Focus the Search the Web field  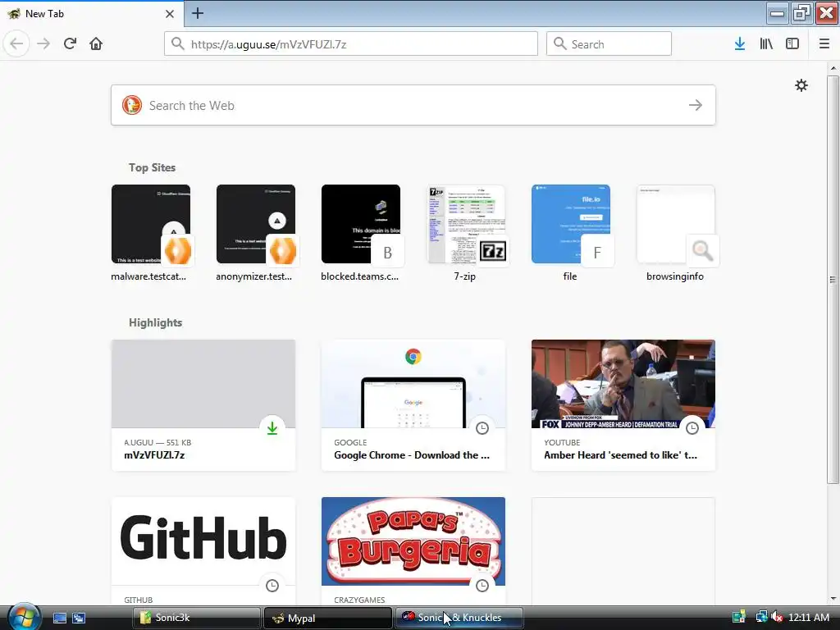pyautogui.click(x=413, y=105)
